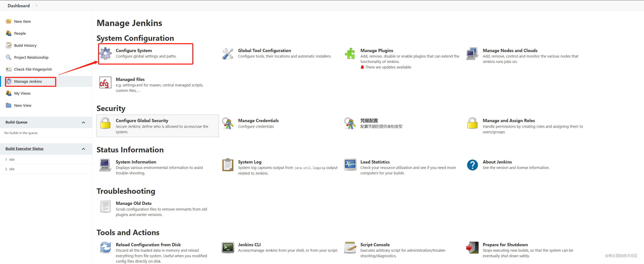Image resolution: width=644 pixels, height=264 pixels.
Task: Click the About Jenkins question mark icon
Action: click(x=472, y=165)
